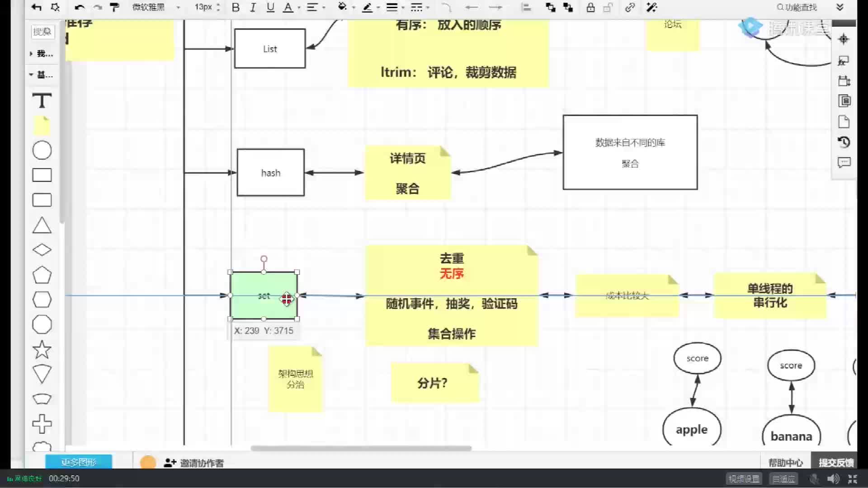This screenshot has height=488, width=868.
Task: Pick the line color pen tool
Action: (368, 7)
